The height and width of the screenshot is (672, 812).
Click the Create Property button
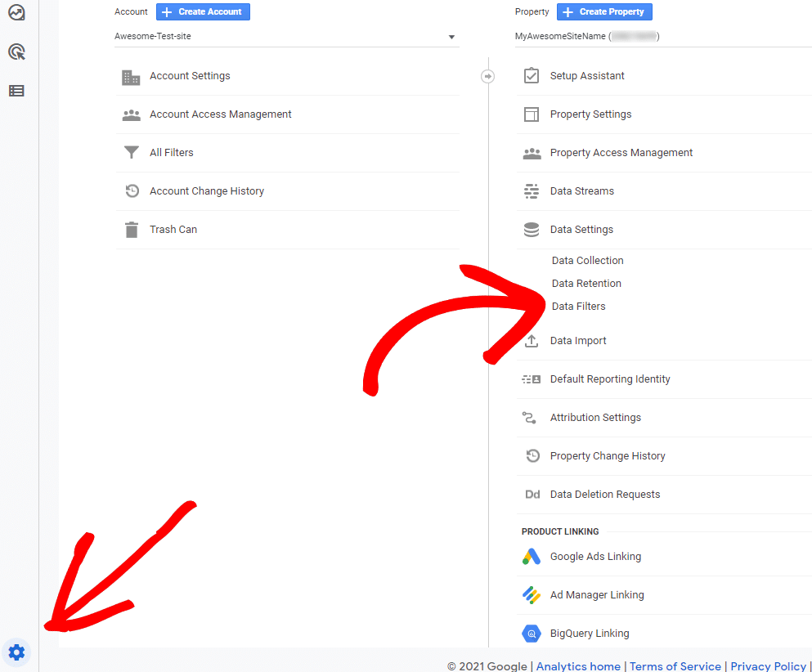coord(604,12)
